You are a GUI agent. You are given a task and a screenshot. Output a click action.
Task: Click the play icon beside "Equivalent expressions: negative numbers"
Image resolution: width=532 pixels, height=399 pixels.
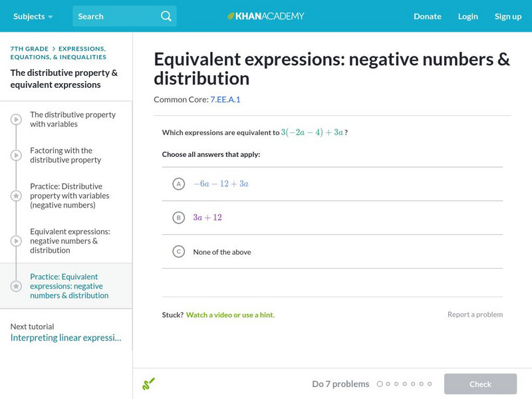(16, 241)
